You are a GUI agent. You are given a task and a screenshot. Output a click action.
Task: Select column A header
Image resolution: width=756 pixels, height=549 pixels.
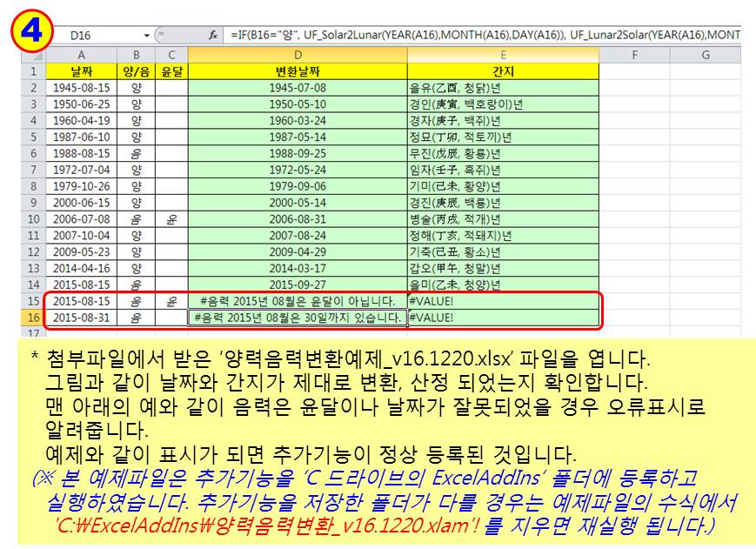[81, 55]
